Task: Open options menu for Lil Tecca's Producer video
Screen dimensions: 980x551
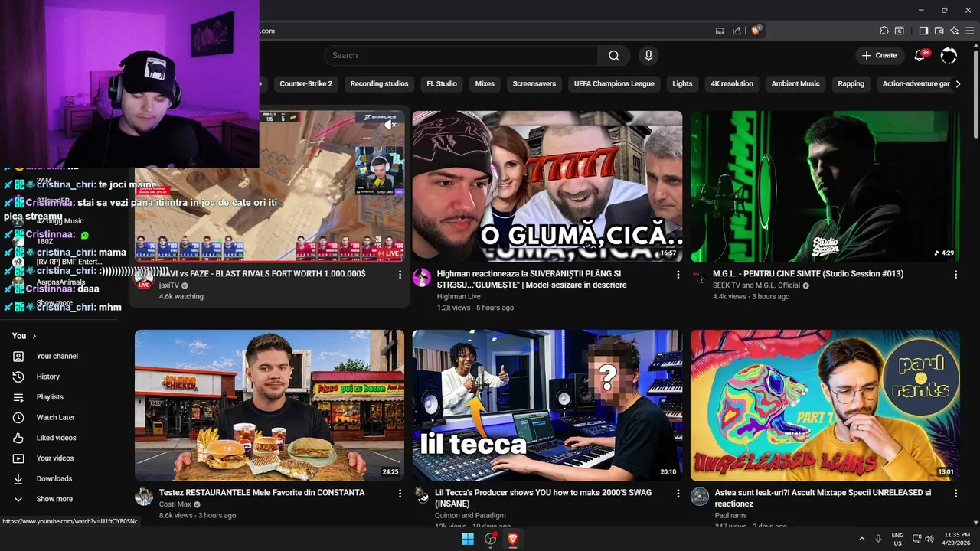Action: coord(678,494)
